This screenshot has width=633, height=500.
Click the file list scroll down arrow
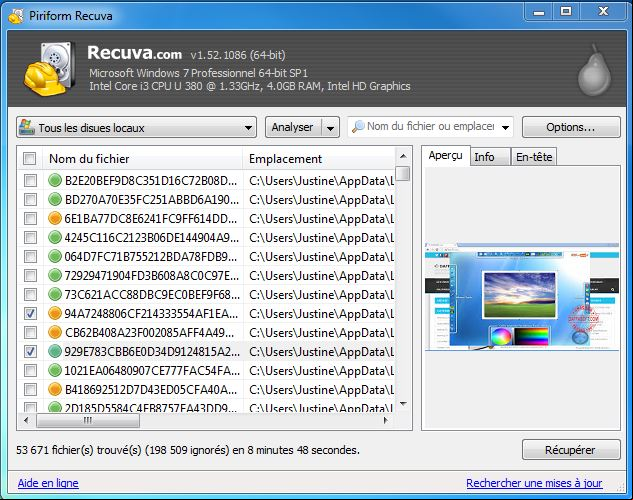pyautogui.click(x=403, y=404)
